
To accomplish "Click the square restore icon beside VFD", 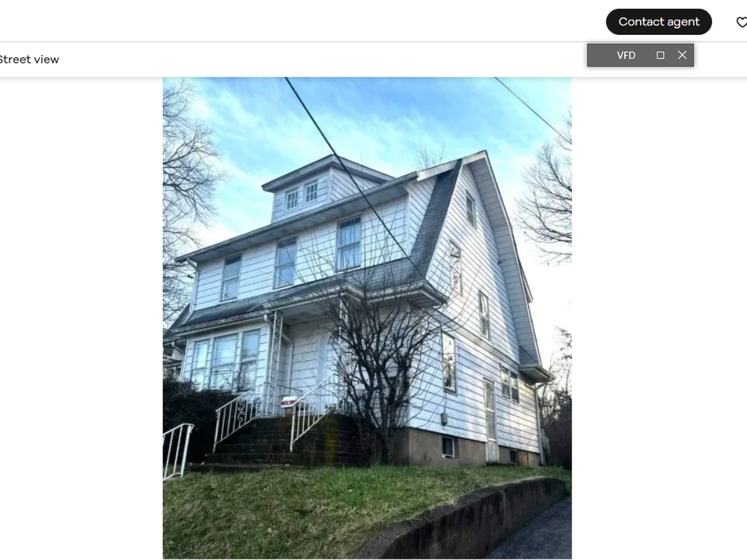I will click(660, 55).
